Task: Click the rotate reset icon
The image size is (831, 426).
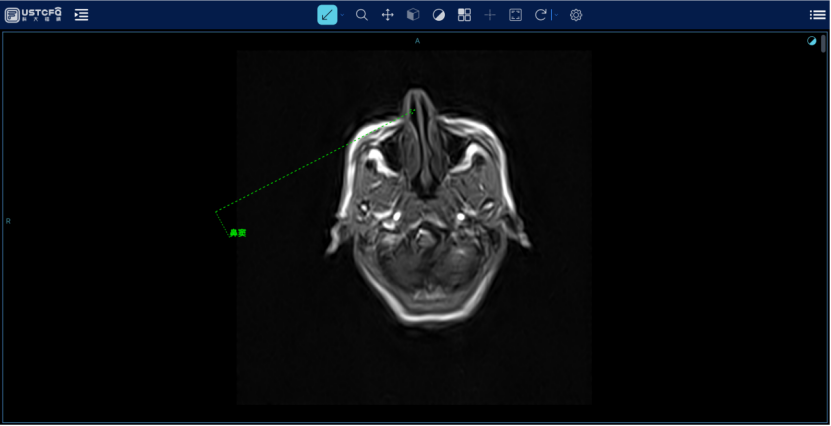Action: (541, 15)
